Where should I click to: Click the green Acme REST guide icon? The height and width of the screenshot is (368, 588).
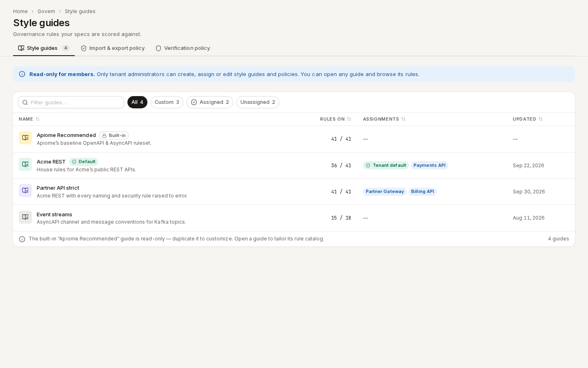(25, 164)
